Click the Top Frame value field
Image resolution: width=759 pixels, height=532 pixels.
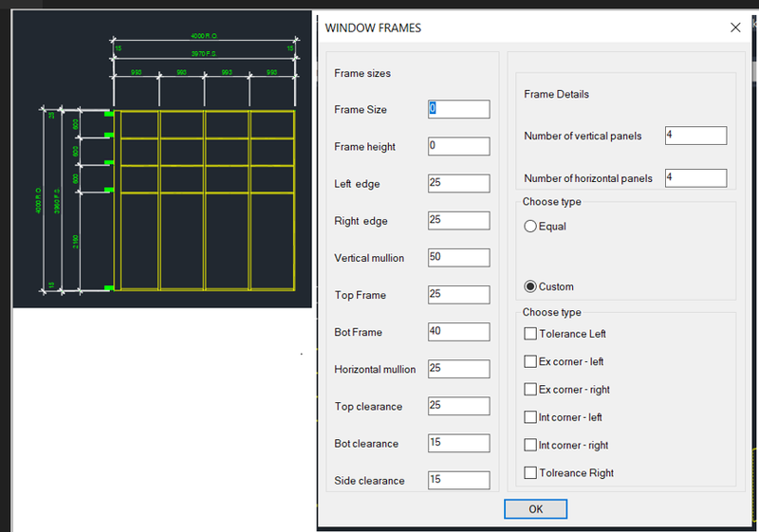pyautogui.click(x=458, y=295)
